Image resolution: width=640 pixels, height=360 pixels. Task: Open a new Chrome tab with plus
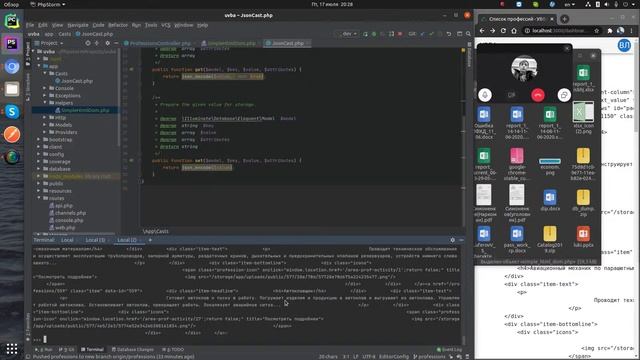pyautogui.click(x=564, y=19)
